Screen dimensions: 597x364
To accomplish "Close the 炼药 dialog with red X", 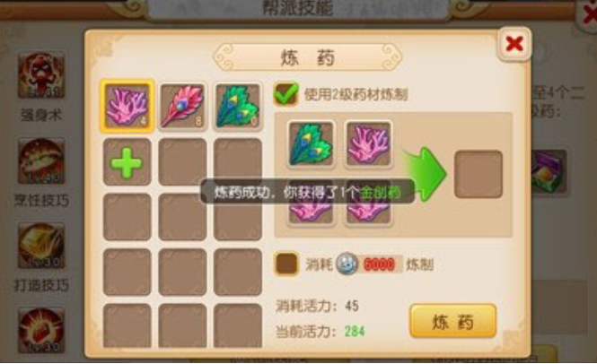I will pyautogui.click(x=514, y=44).
